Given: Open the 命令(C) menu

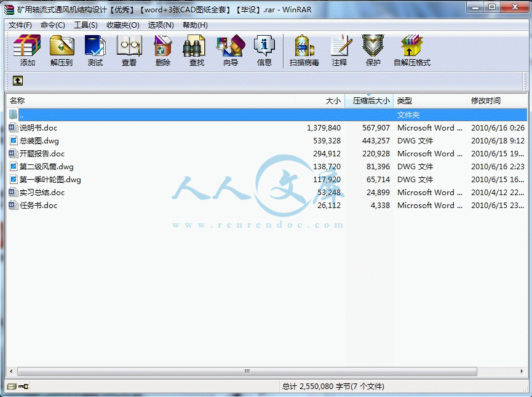Looking at the screenshot, I should pyautogui.click(x=53, y=25).
